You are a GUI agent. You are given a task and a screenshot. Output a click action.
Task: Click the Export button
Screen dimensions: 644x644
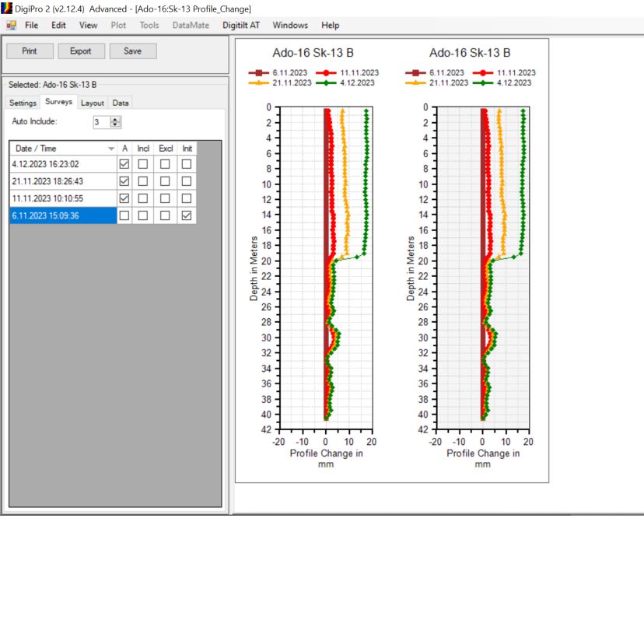[81, 51]
